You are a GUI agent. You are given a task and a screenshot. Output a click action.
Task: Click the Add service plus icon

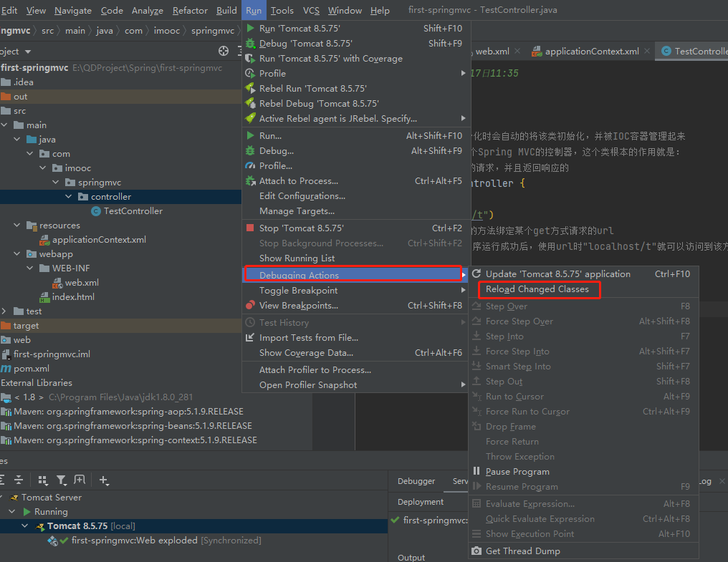104,480
